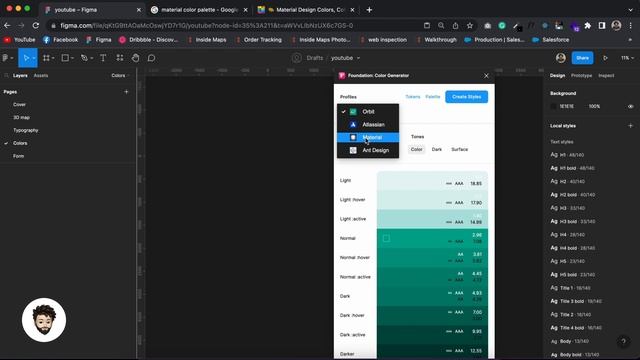Select the Surface tone option

(459, 149)
